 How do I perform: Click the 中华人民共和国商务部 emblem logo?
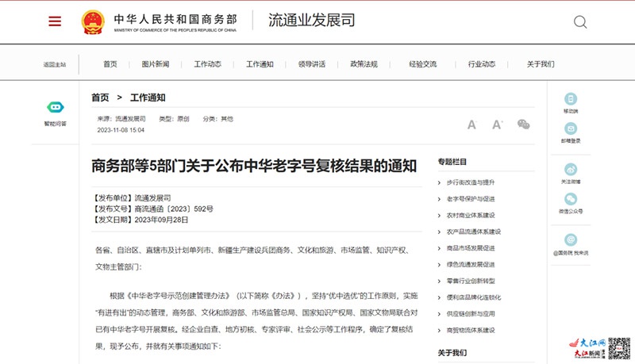[x=96, y=21]
